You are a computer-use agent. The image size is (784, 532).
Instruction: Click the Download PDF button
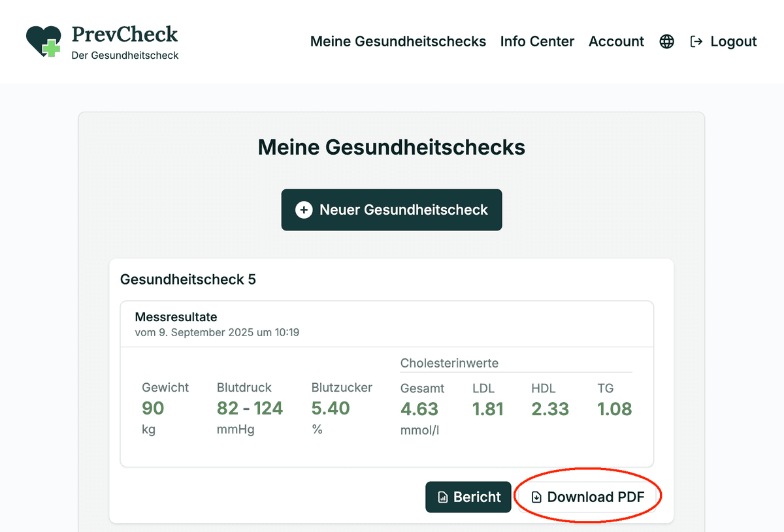coord(587,497)
